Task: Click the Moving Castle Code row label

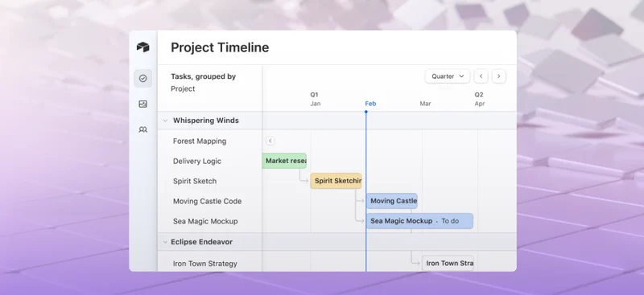Action: [208, 202]
